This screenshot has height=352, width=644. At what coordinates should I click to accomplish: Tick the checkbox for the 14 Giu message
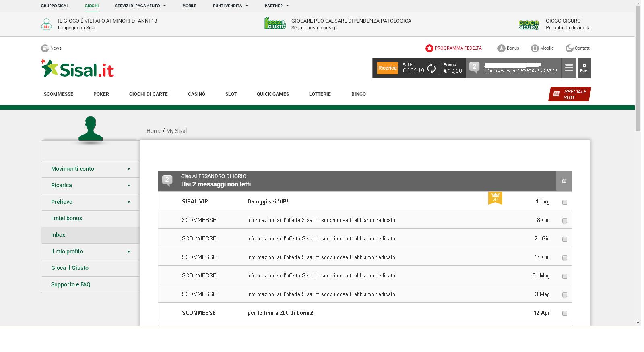(x=565, y=258)
